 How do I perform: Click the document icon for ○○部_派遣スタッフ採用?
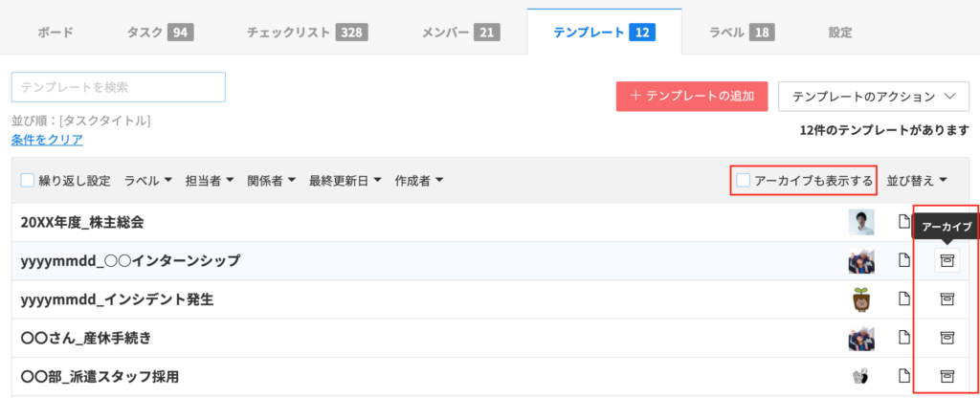click(903, 376)
